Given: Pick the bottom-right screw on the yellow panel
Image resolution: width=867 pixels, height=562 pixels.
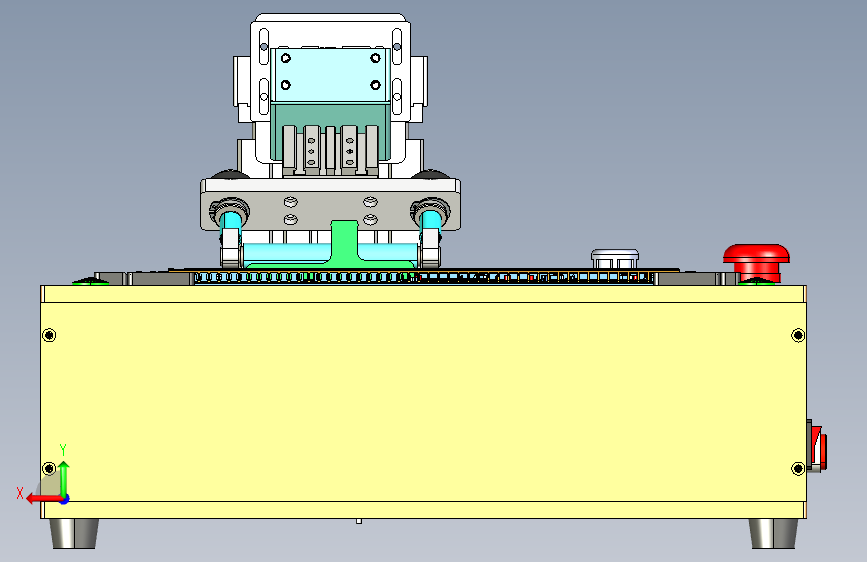Looking at the screenshot, I should (x=798, y=469).
